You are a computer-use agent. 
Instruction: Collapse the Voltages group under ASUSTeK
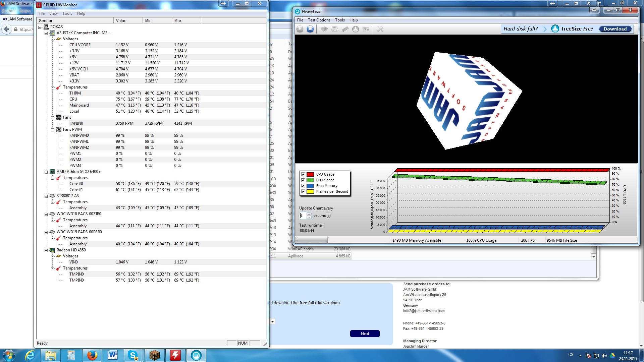[53, 39]
